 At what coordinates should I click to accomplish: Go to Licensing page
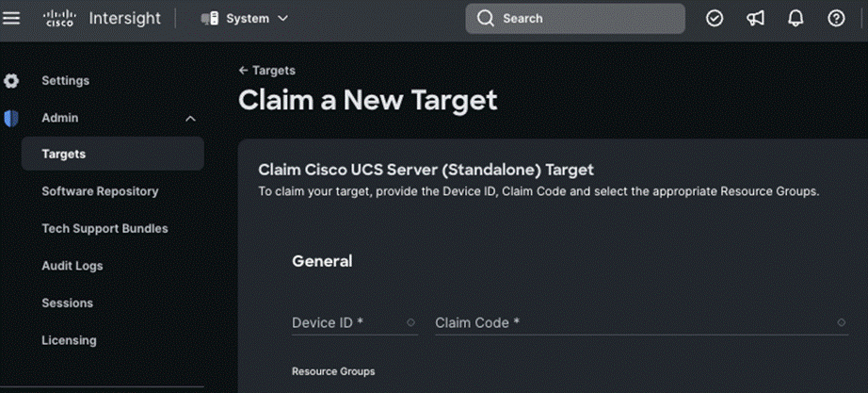click(x=69, y=340)
